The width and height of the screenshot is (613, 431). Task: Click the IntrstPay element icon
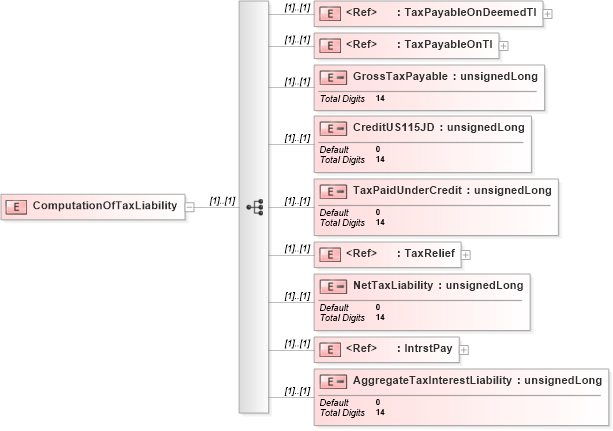(328, 349)
